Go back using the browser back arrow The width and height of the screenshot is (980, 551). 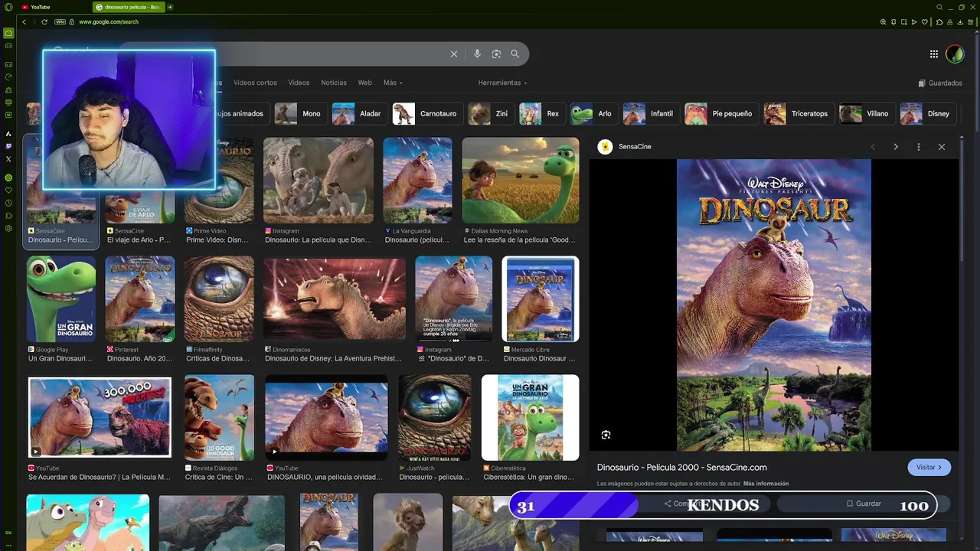[x=24, y=22]
